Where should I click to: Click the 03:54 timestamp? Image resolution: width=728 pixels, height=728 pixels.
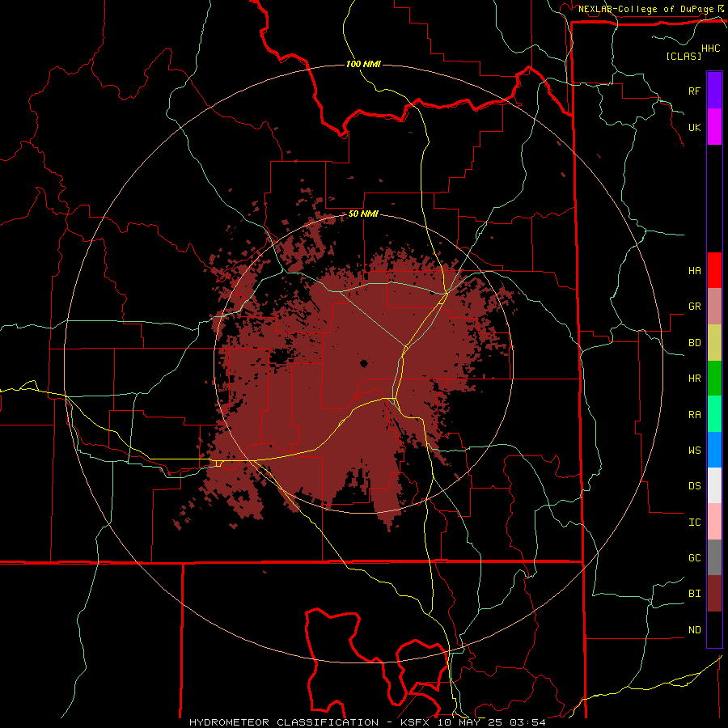pos(527,722)
